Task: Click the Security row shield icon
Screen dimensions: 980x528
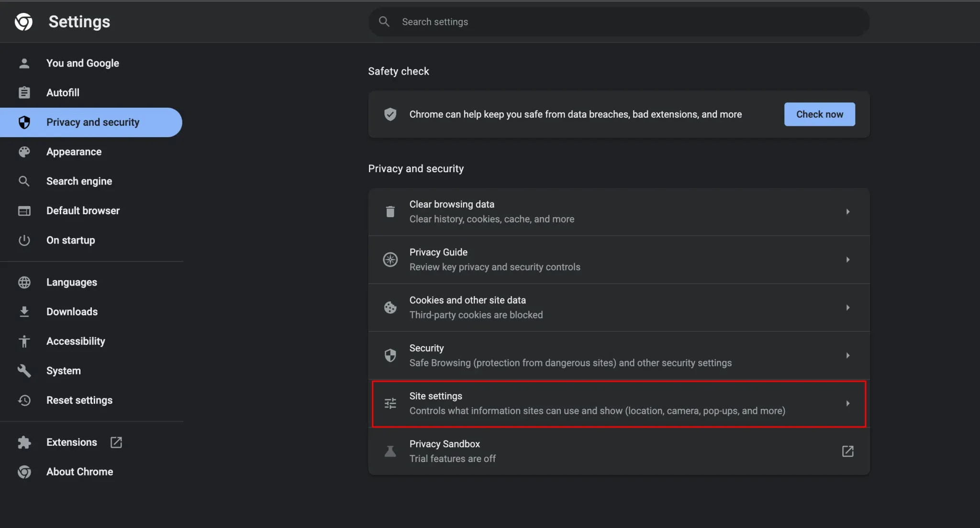Action: (390, 355)
